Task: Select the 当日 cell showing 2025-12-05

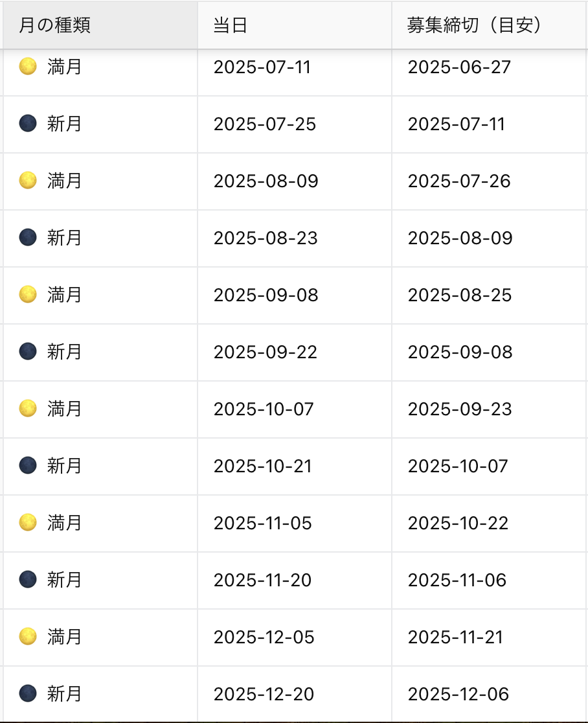Action: 295,637
